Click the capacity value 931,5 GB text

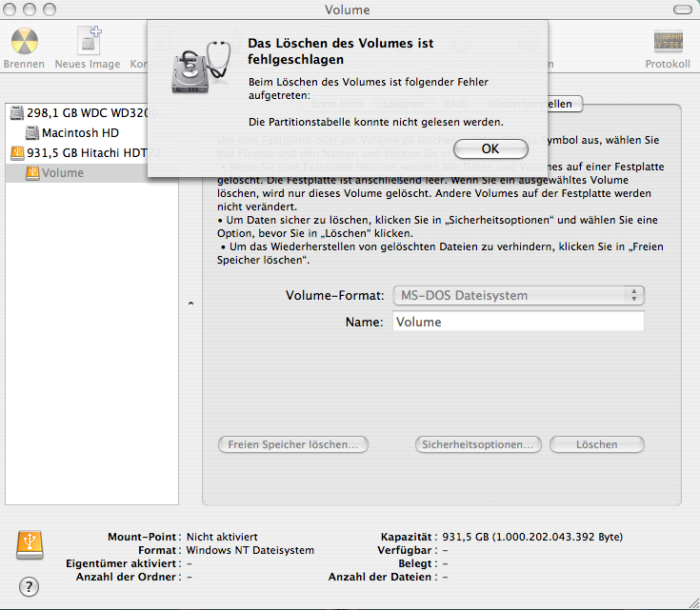[x=532, y=537]
